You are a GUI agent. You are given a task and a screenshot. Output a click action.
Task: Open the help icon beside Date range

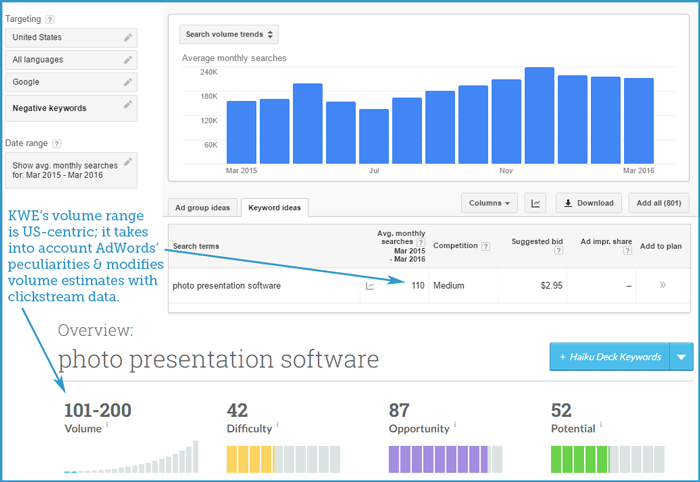55,144
